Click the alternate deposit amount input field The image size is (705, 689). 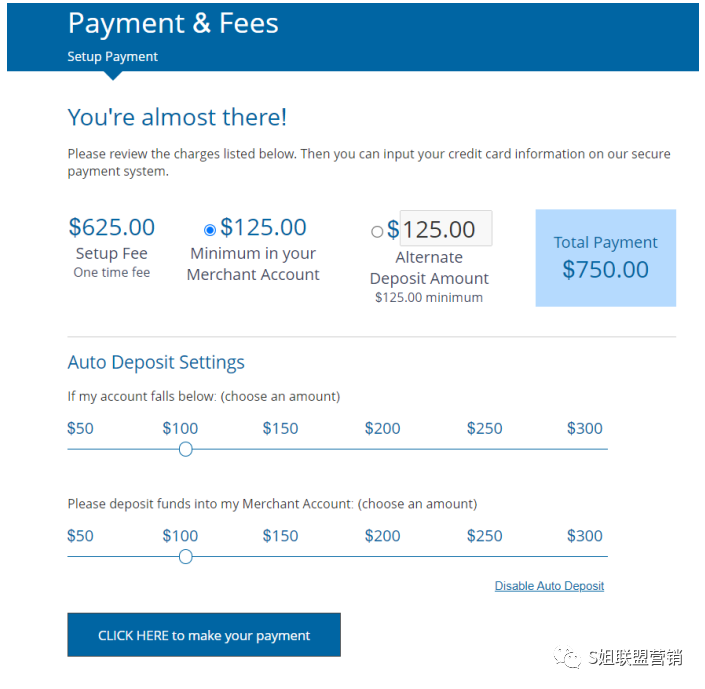click(445, 229)
